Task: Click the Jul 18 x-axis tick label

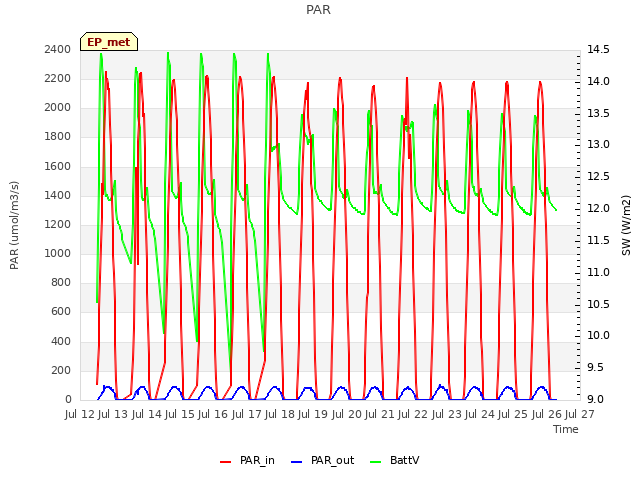Action: point(280,414)
